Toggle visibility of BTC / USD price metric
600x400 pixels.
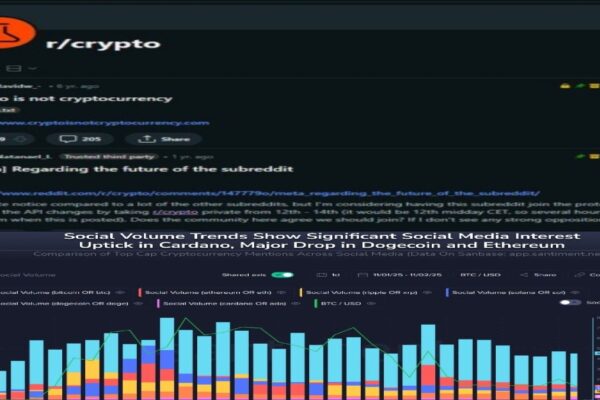coord(370,304)
